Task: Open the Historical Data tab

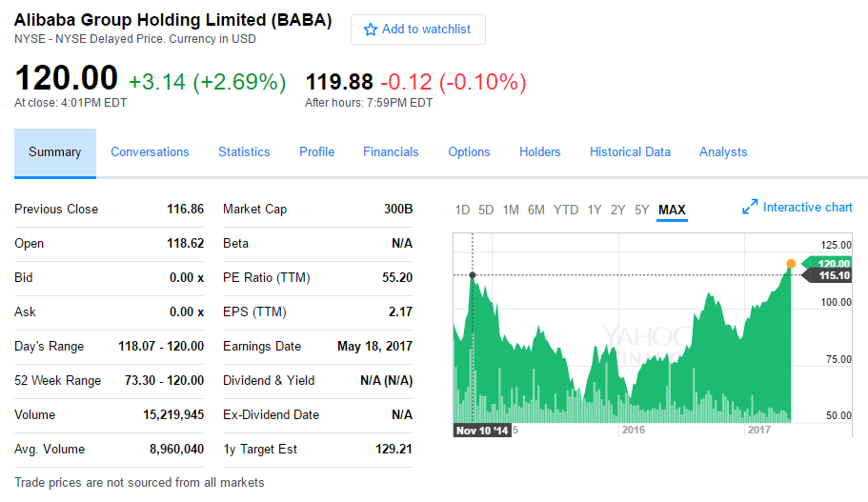Action: point(630,152)
